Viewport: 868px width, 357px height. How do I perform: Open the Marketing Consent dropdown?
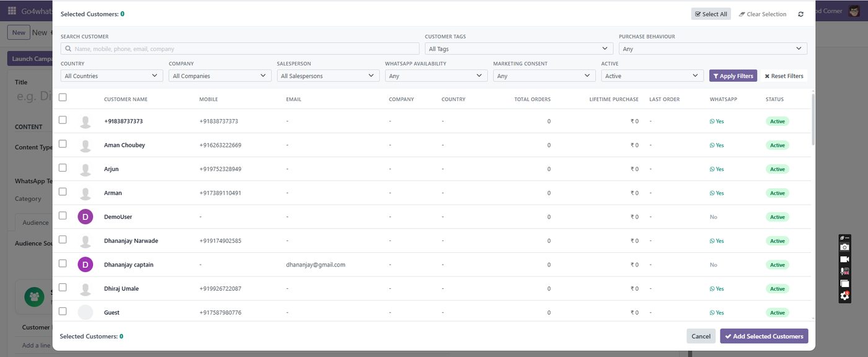click(x=544, y=76)
